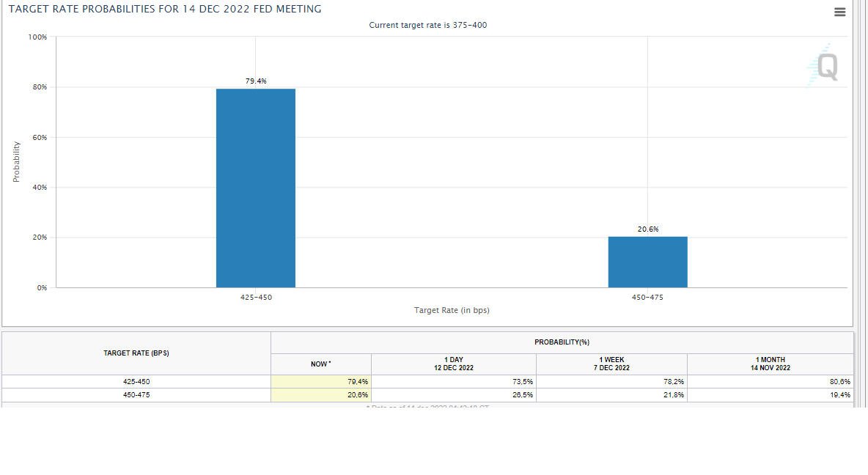Select the '1 MONTH 14 NOV 2022' column header
The image size is (868, 475).
pyautogui.click(x=770, y=364)
